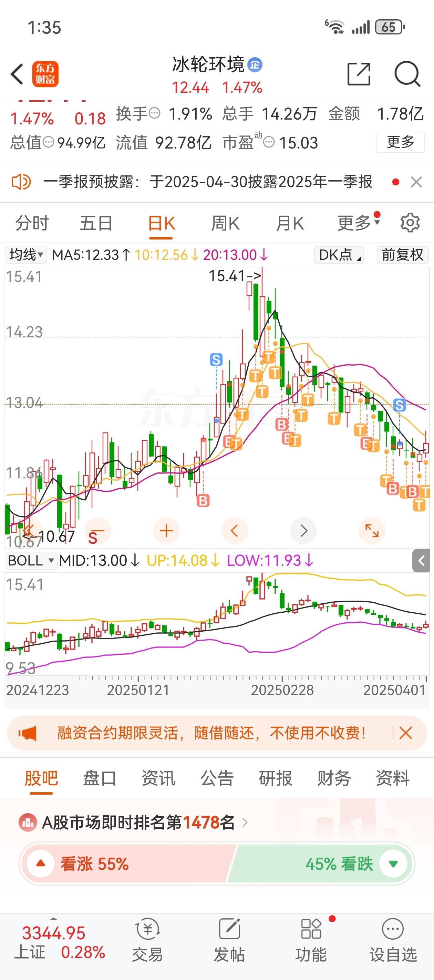Tap the 3344.95 index value

54,933
